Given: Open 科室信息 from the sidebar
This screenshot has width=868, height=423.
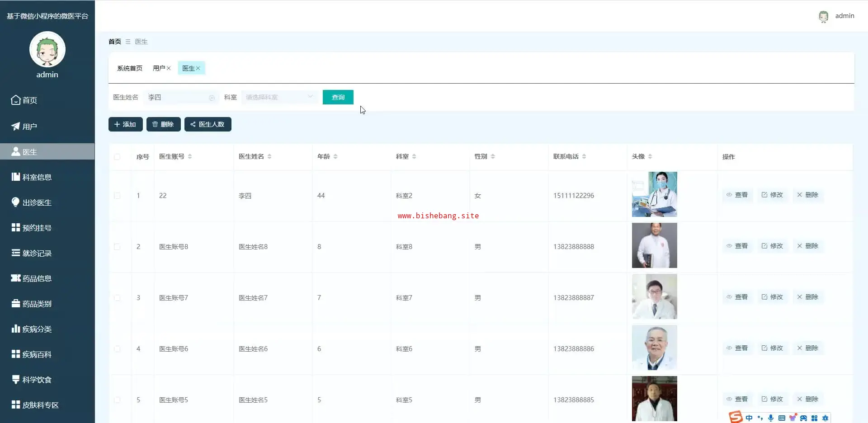Looking at the screenshot, I should (x=37, y=177).
